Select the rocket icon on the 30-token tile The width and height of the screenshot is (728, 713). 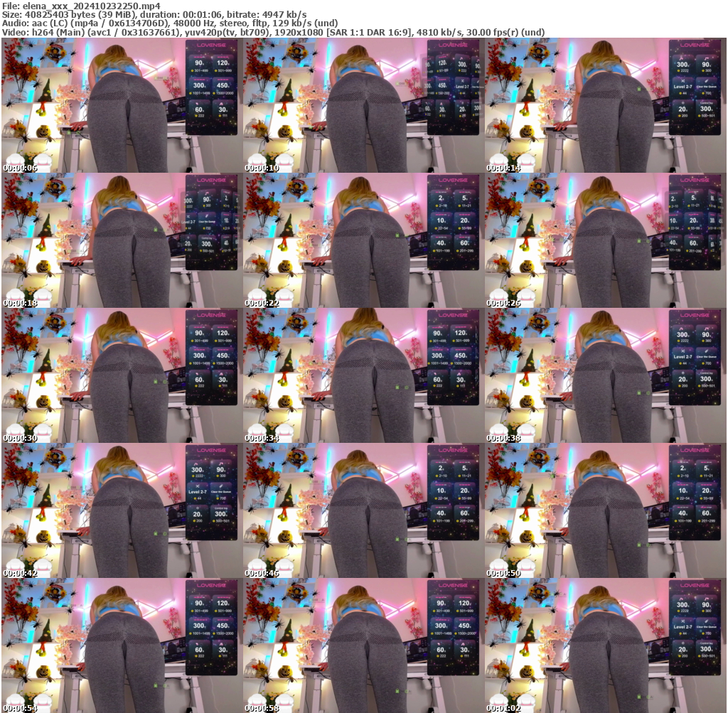pos(221,104)
